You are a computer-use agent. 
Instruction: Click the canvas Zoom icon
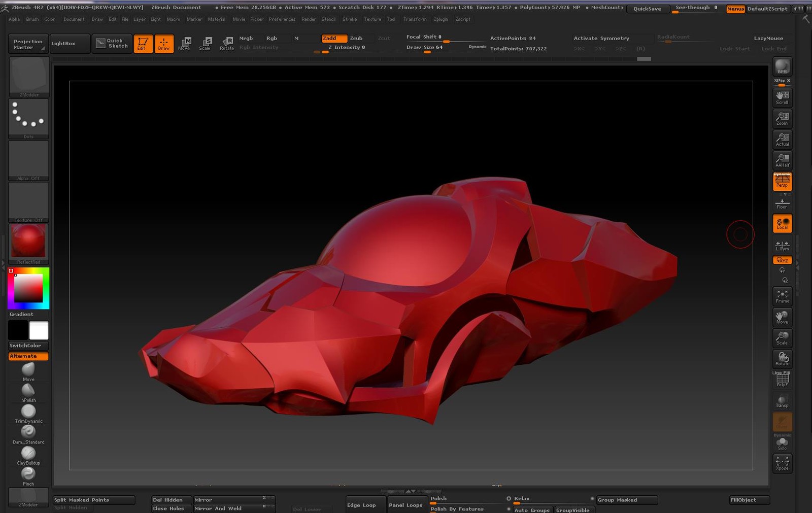click(782, 118)
